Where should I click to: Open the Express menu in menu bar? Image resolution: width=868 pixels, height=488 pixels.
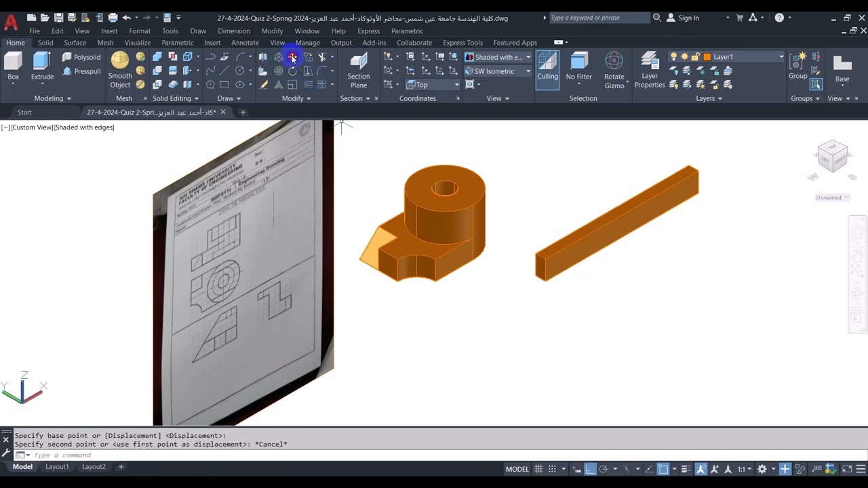tap(368, 31)
